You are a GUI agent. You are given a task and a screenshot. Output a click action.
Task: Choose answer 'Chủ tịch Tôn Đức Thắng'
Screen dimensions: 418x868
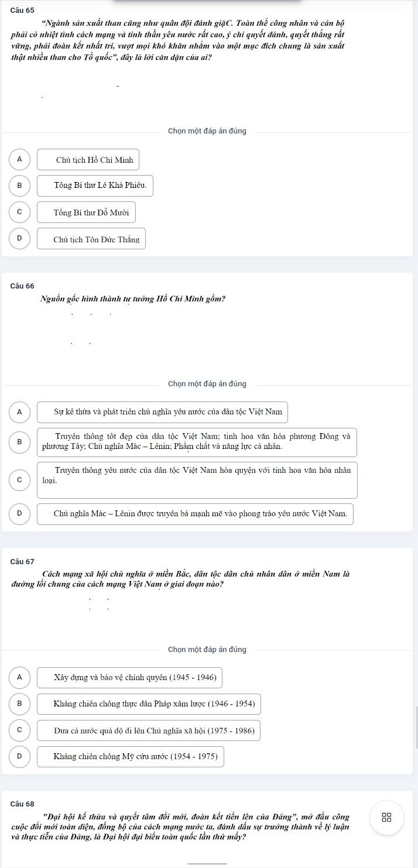pos(91,238)
